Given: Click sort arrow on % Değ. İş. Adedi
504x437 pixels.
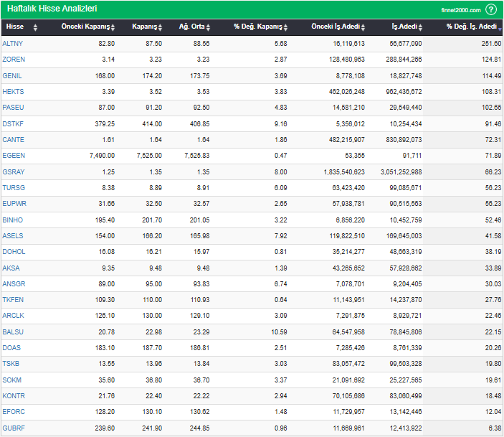Looking at the screenshot, I should click(x=500, y=27).
